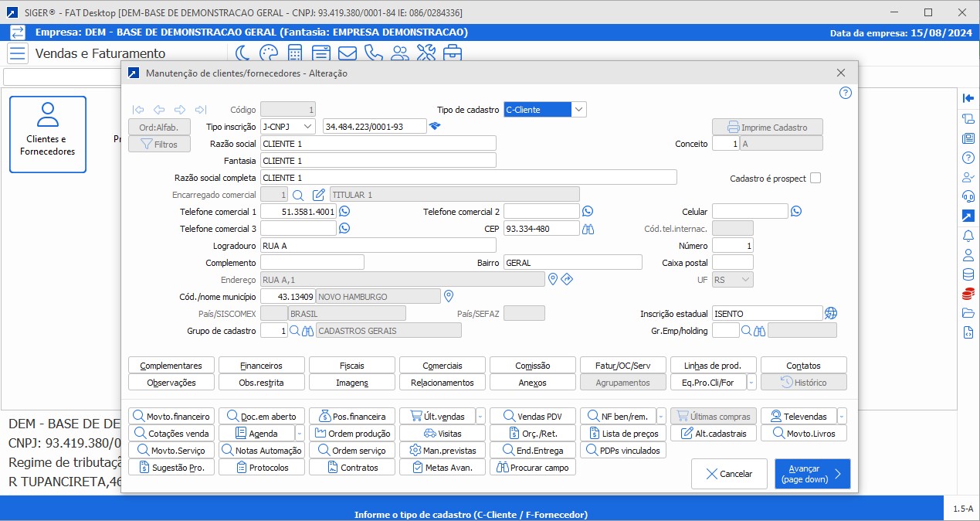Click the Razão social input field
The width and height of the screenshot is (980, 521).
[378, 144]
